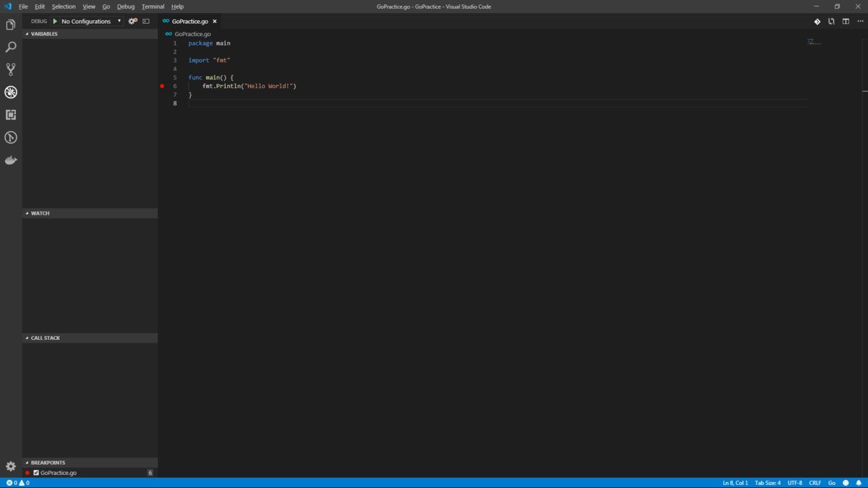Open the Terminal menu
868x488 pixels.
153,7
